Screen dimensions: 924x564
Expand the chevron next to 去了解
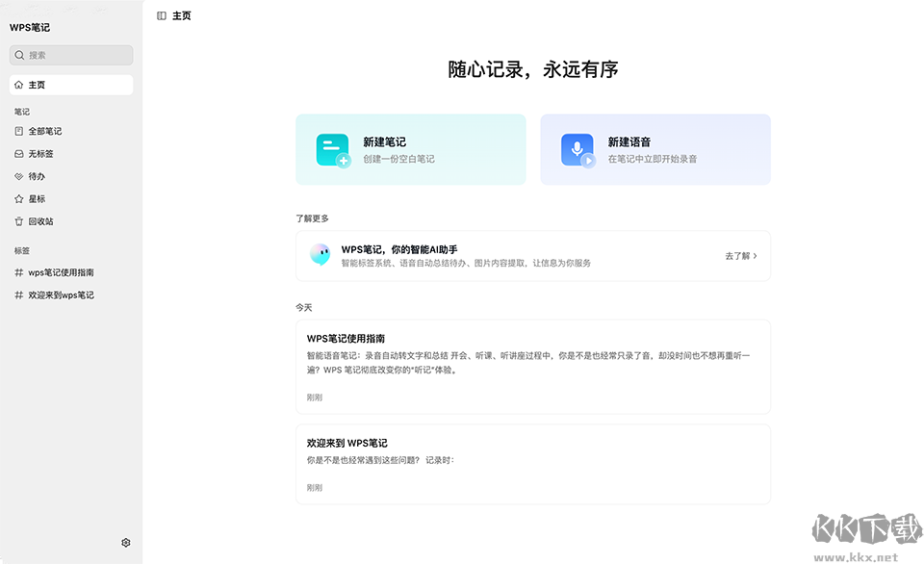(755, 256)
